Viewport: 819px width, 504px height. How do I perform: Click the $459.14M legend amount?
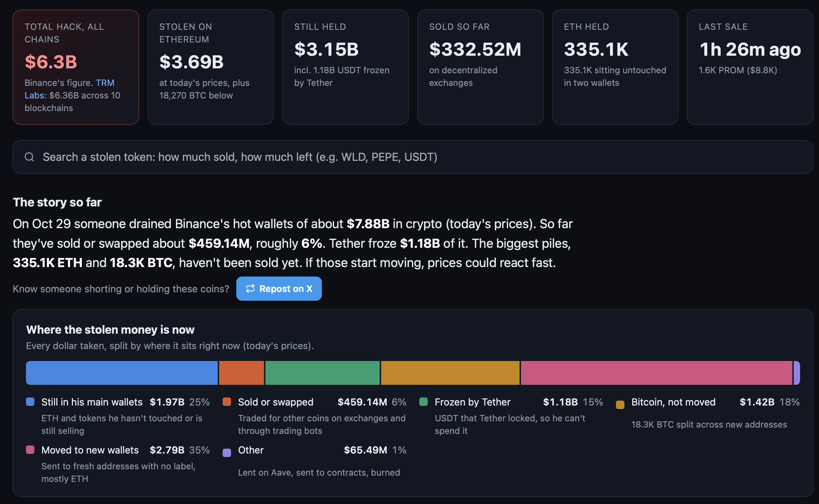[362, 402]
